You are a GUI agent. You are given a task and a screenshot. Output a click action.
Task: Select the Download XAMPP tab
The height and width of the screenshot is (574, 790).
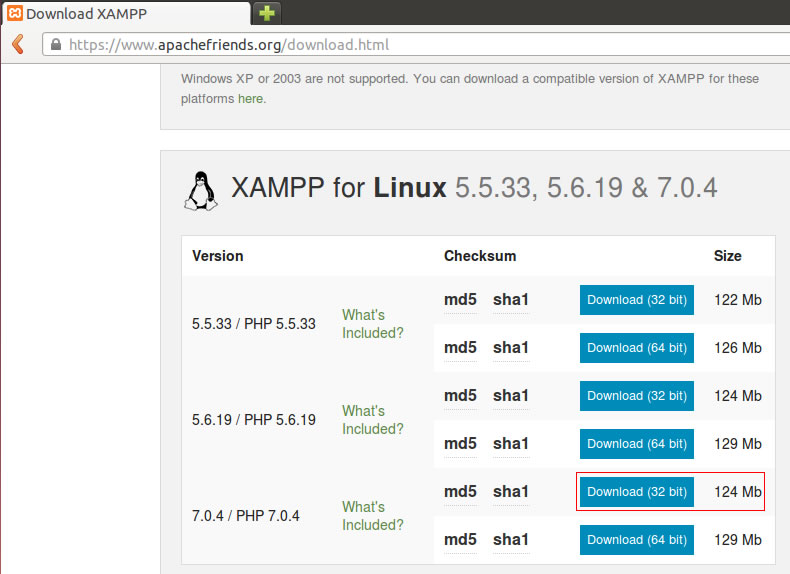[x=126, y=14]
